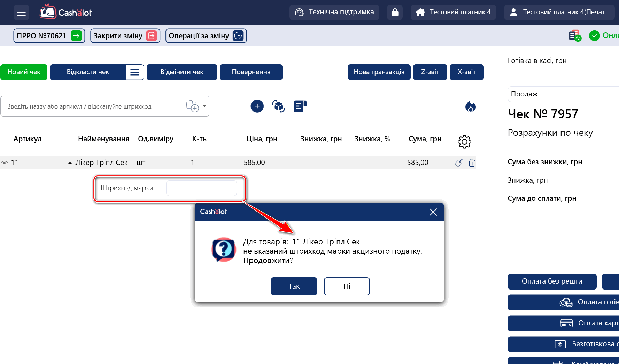The width and height of the screenshot is (619, 364).
Task: Generate the X-звіт
Action: click(466, 72)
